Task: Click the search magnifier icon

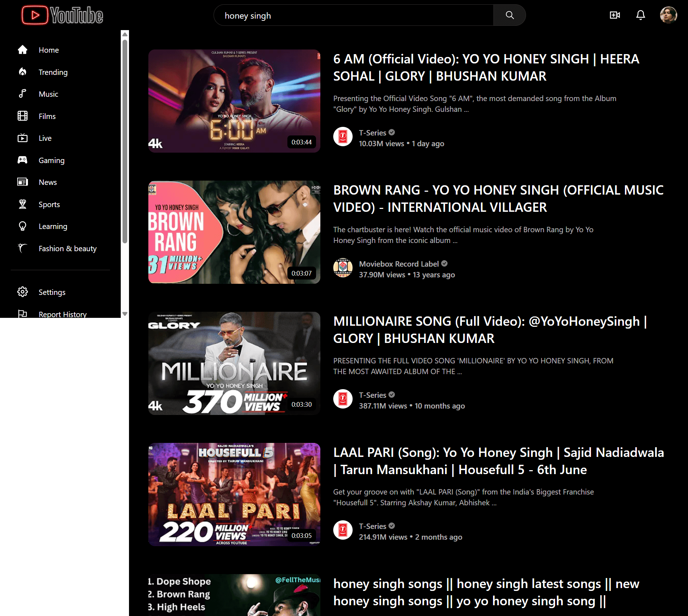Action: (x=509, y=15)
